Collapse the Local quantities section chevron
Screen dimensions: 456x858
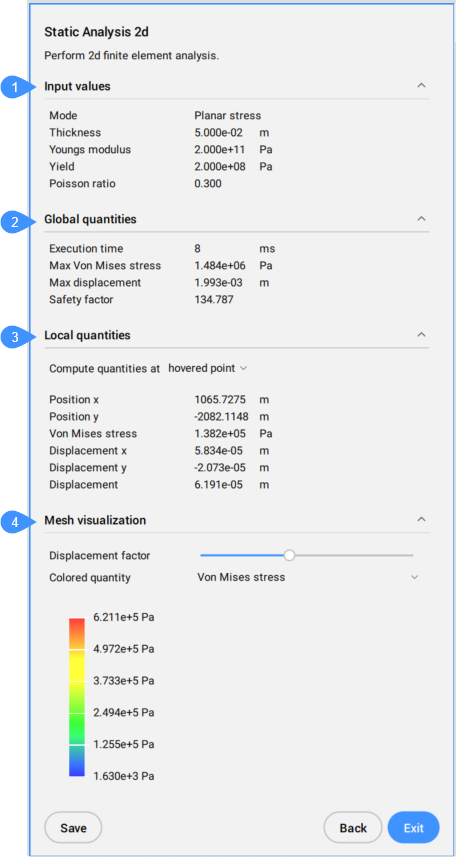click(x=421, y=334)
